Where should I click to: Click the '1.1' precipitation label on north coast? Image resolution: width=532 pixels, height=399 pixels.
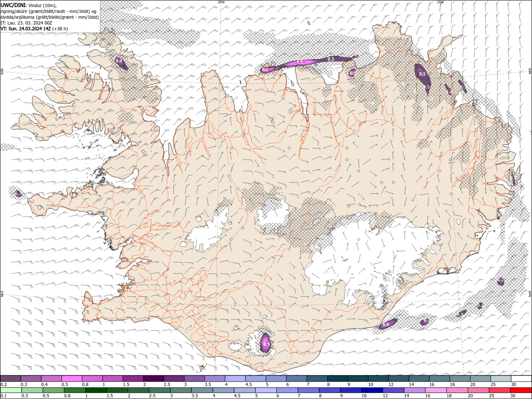coord(300,63)
